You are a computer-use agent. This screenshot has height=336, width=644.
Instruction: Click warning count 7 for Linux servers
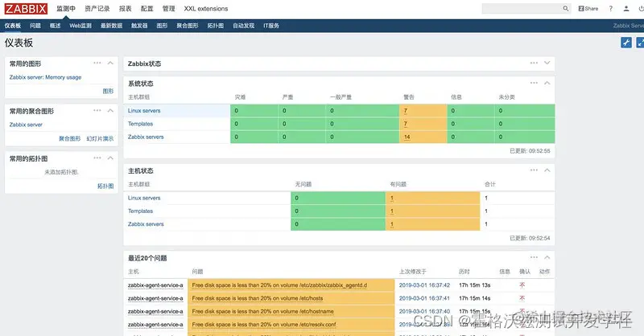click(406, 111)
